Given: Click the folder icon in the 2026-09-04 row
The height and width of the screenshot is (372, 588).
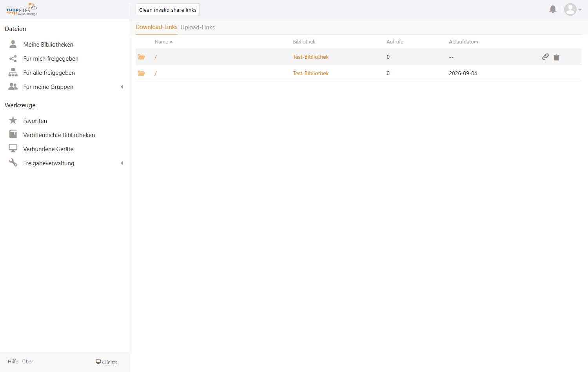Looking at the screenshot, I should click(142, 73).
